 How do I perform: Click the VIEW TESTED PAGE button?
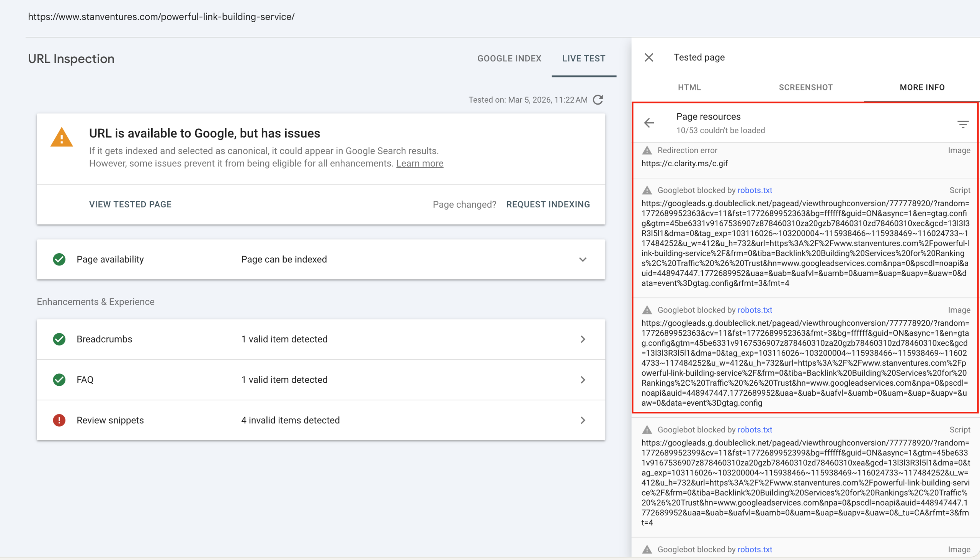click(130, 204)
